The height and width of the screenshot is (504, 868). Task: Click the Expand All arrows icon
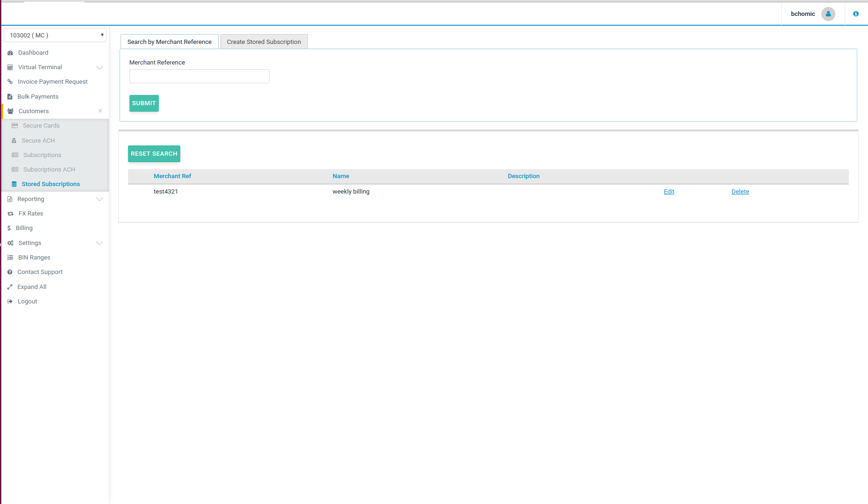click(x=10, y=287)
